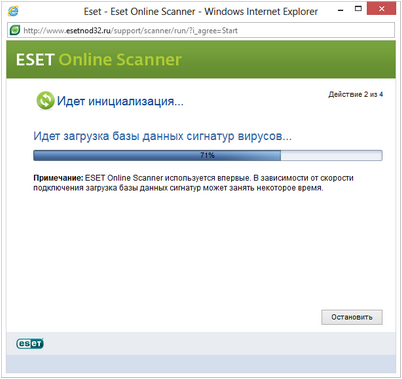
Task: Stop the scan with the Остановить button
Action: click(352, 317)
